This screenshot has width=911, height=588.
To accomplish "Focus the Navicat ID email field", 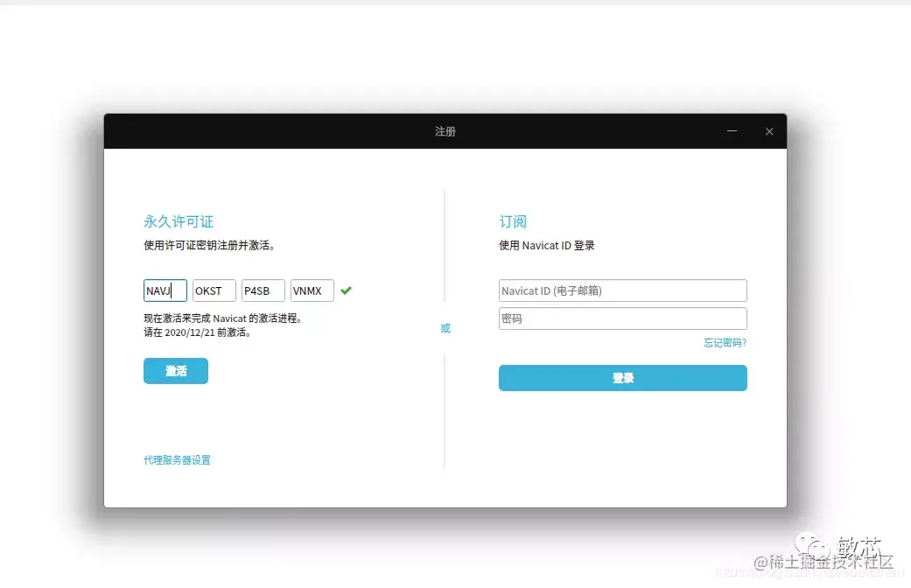I will coord(623,290).
